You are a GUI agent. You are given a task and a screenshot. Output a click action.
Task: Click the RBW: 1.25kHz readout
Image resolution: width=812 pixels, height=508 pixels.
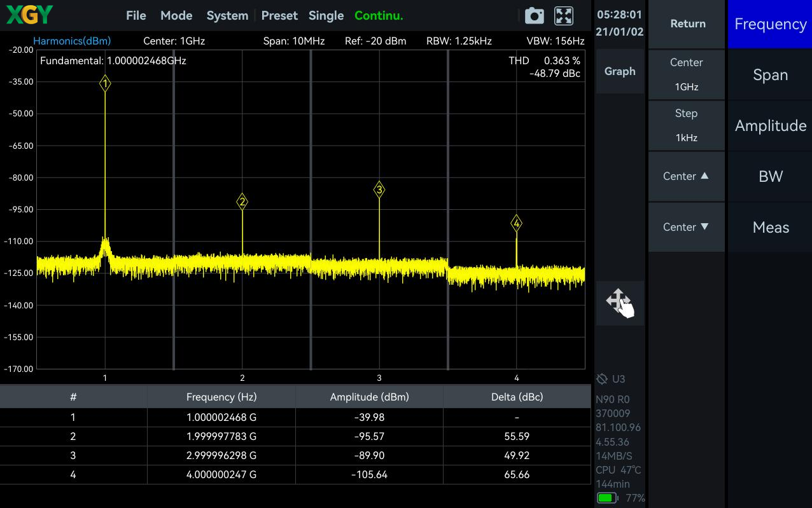tap(459, 41)
